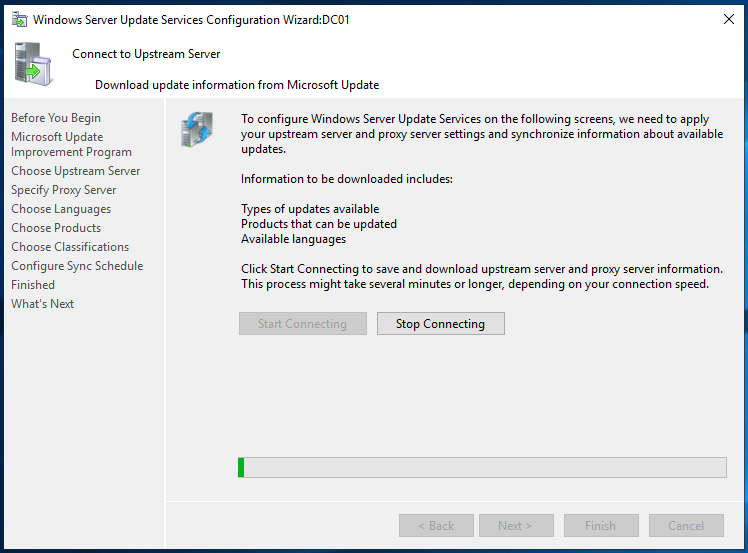
Task: Select Before You Begin step
Action: 56,118
